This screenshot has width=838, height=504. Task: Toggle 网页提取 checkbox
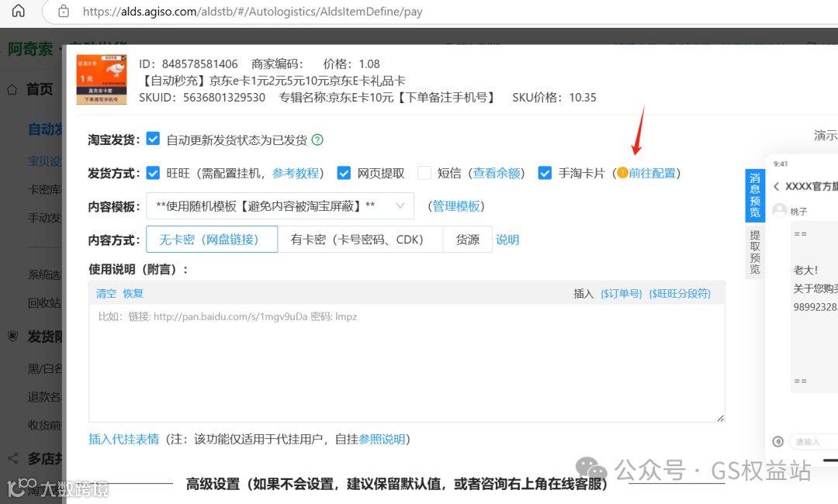pyautogui.click(x=344, y=172)
